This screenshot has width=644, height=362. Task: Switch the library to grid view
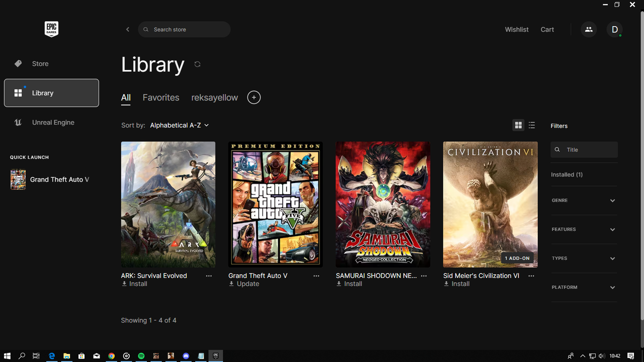[x=518, y=125]
